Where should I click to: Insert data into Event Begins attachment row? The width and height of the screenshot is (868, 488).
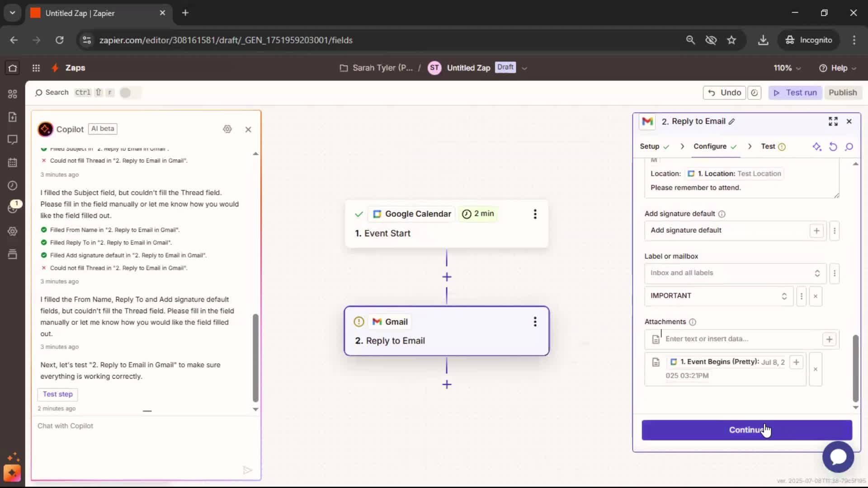coord(796,362)
